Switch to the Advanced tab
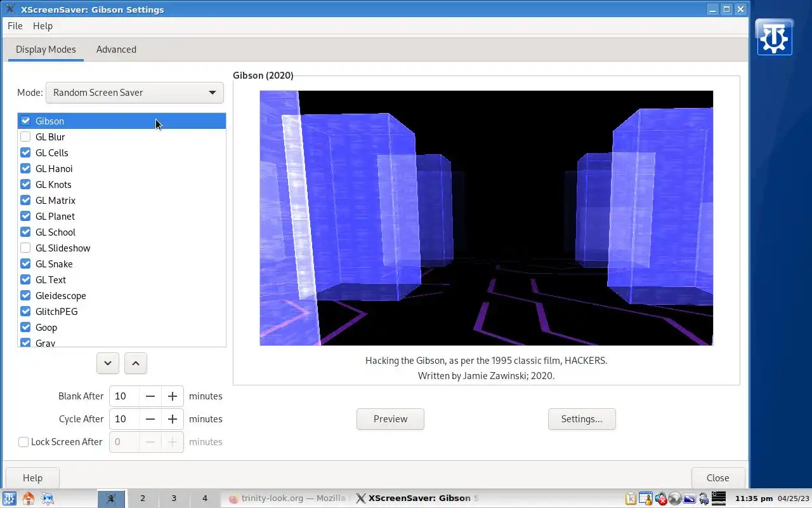The height and width of the screenshot is (508, 812). click(x=116, y=50)
